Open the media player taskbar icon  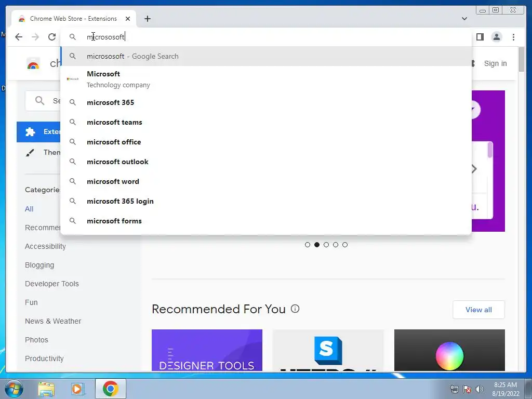[78, 389]
